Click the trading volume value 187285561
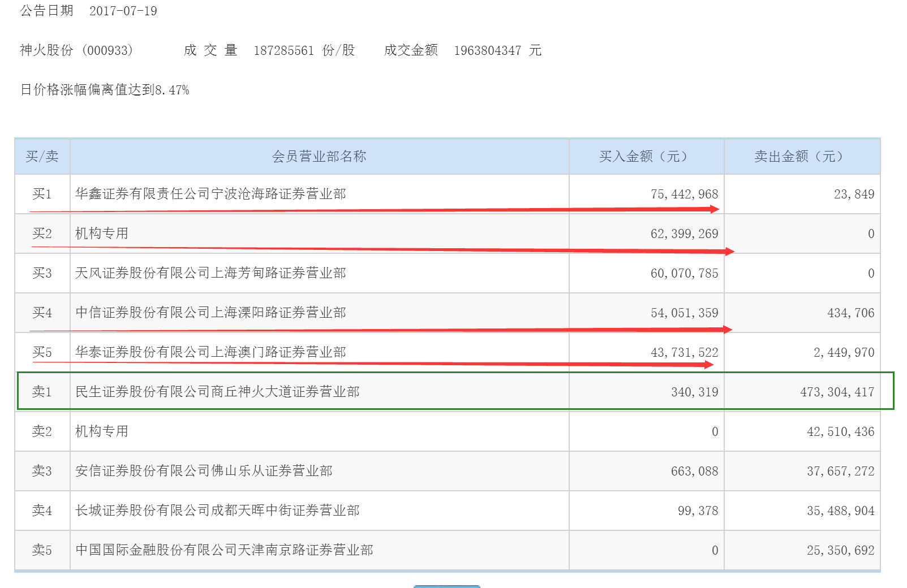This screenshot has height=588, width=907. coord(283,50)
